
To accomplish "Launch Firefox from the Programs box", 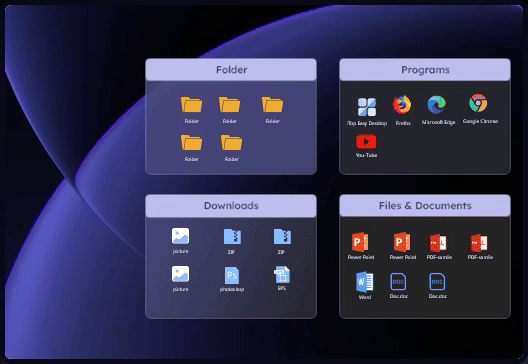I will [402, 105].
